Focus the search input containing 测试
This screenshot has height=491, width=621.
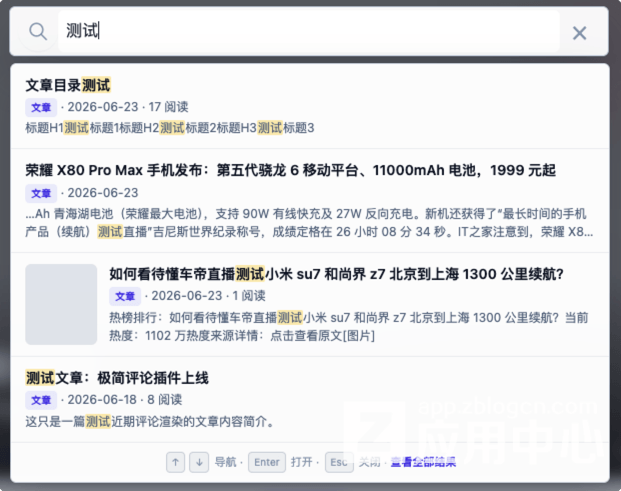point(309,31)
